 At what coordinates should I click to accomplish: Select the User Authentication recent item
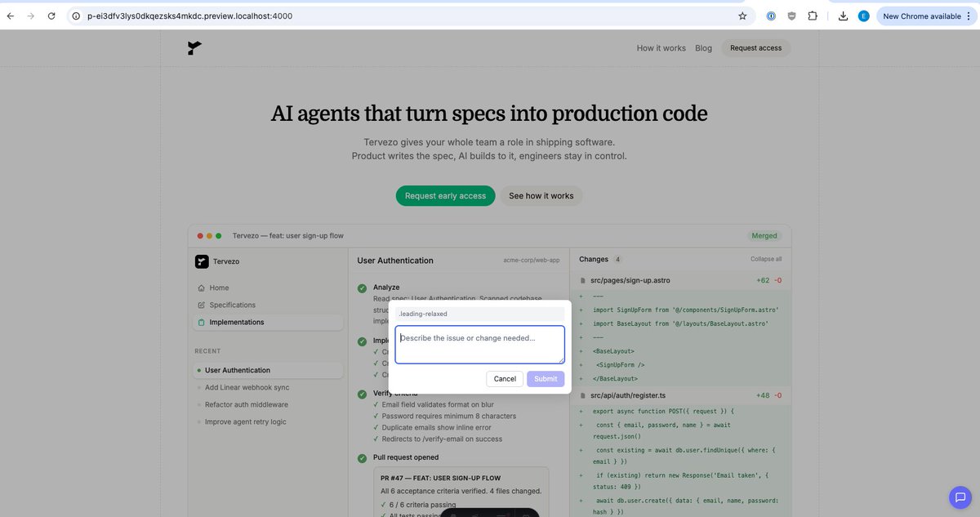click(x=268, y=370)
